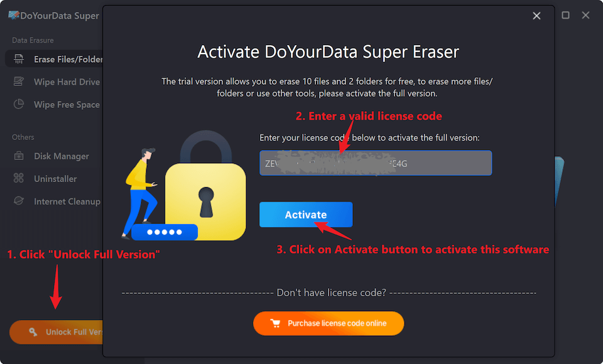
Task: Click the DoYourData Super app logo
Action: pyautogui.click(x=13, y=15)
